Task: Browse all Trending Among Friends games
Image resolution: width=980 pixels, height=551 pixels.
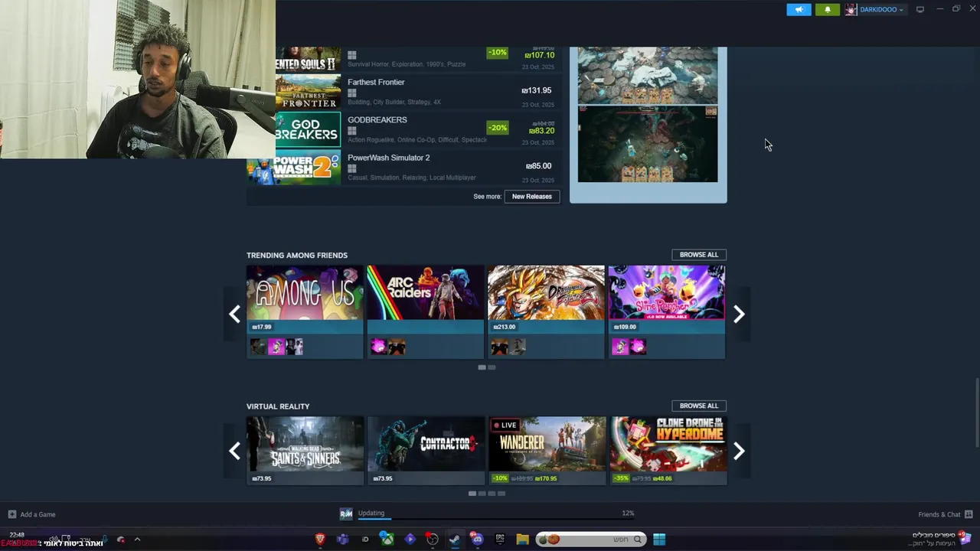Action: [x=698, y=255]
